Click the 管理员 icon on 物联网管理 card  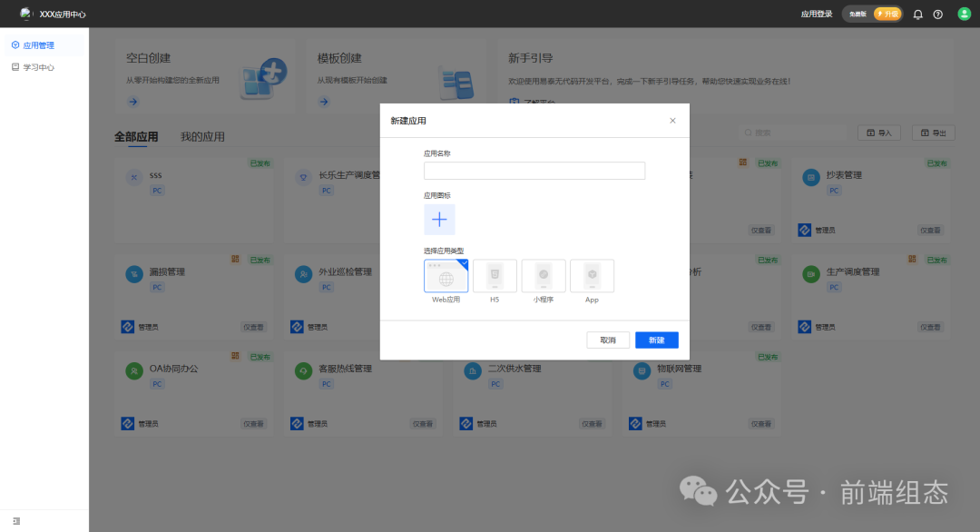635,424
